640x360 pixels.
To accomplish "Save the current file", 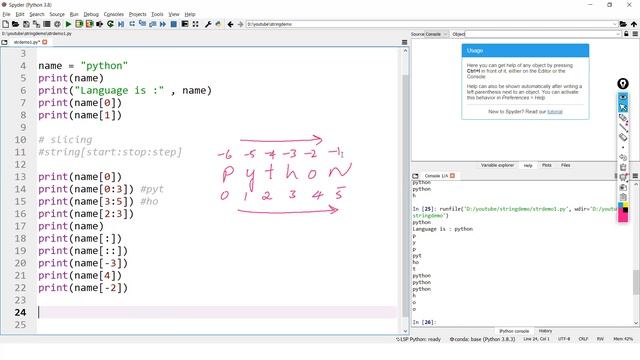I will [26, 24].
